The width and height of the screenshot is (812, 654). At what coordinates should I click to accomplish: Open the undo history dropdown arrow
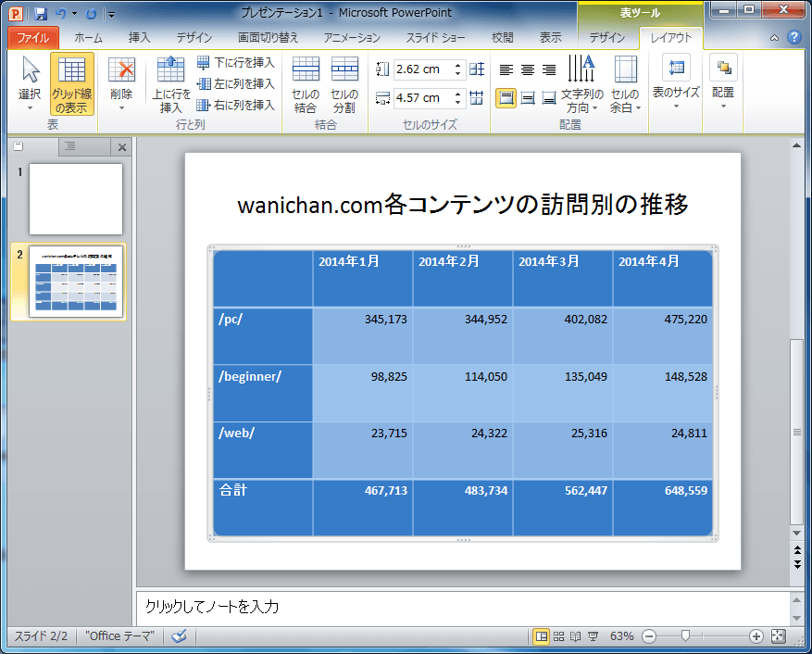(x=75, y=14)
